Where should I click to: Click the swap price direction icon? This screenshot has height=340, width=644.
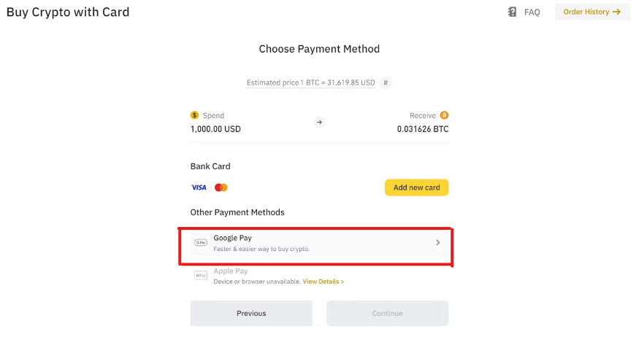[x=386, y=82]
